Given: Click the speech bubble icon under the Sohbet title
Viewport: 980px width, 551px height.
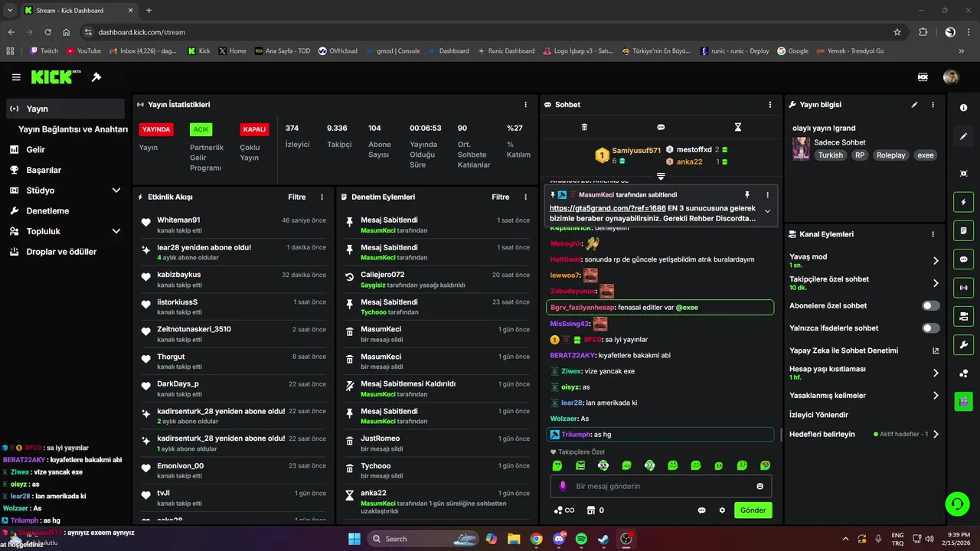Looking at the screenshot, I should 661,127.
